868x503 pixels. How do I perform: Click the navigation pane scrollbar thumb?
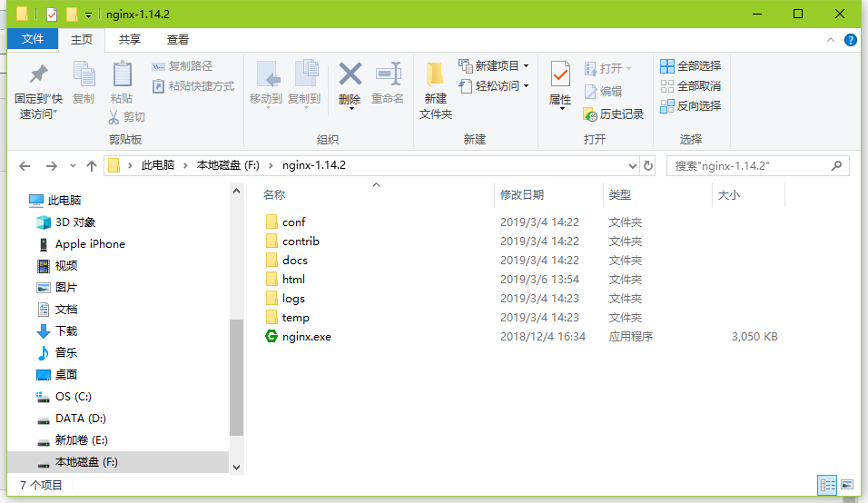pos(236,378)
